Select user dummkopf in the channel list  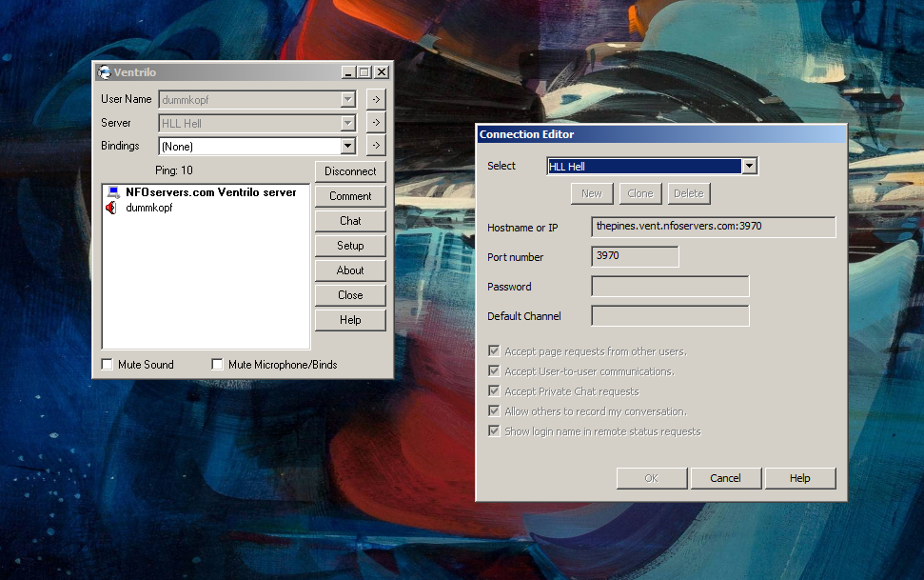click(x=149, y=208)
